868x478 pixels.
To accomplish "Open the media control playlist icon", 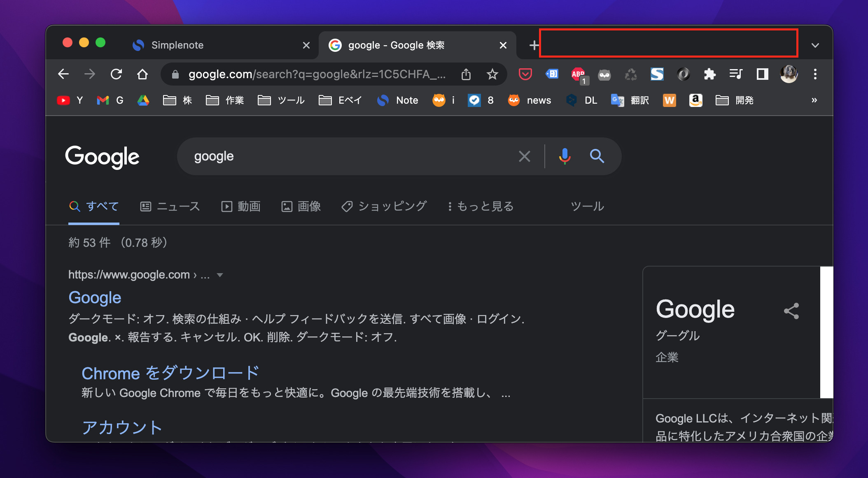I will coord(736,74).
